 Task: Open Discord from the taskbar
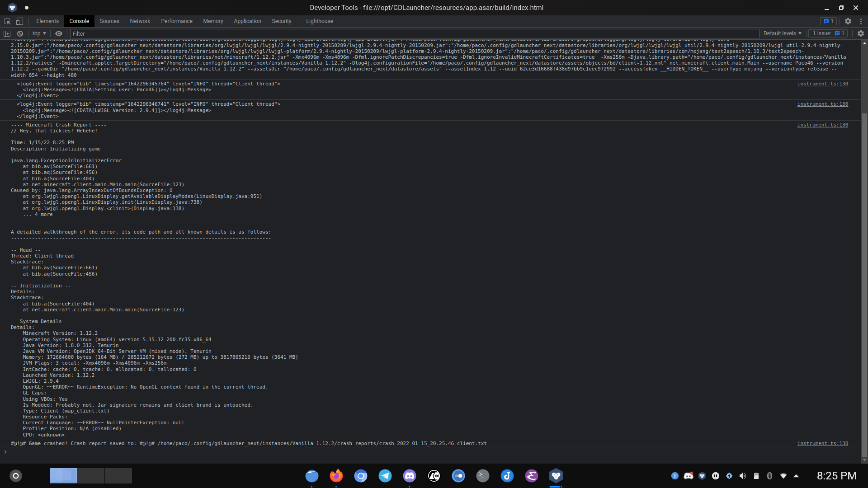pos(410,476)
